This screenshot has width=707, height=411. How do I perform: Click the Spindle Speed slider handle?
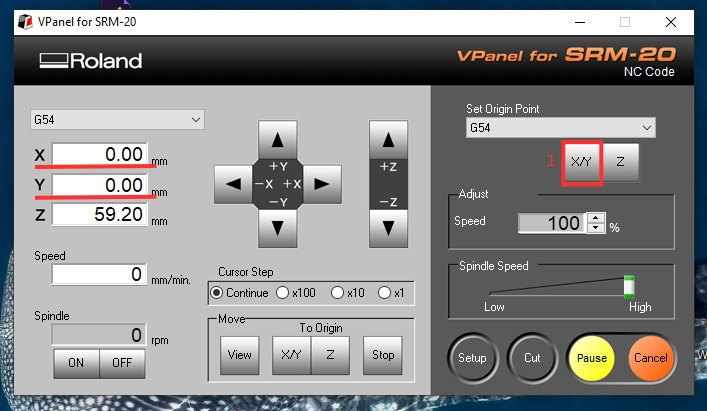[629, 287]
